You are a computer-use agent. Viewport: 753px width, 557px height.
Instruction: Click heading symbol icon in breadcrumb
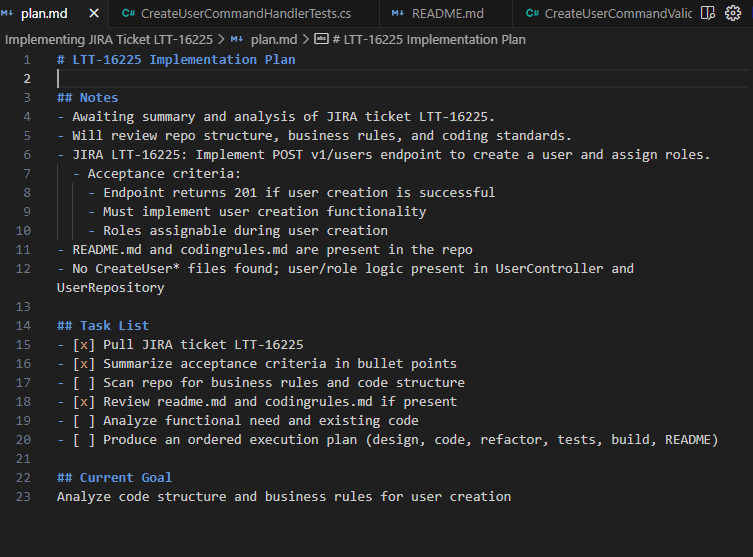(321, 39)
